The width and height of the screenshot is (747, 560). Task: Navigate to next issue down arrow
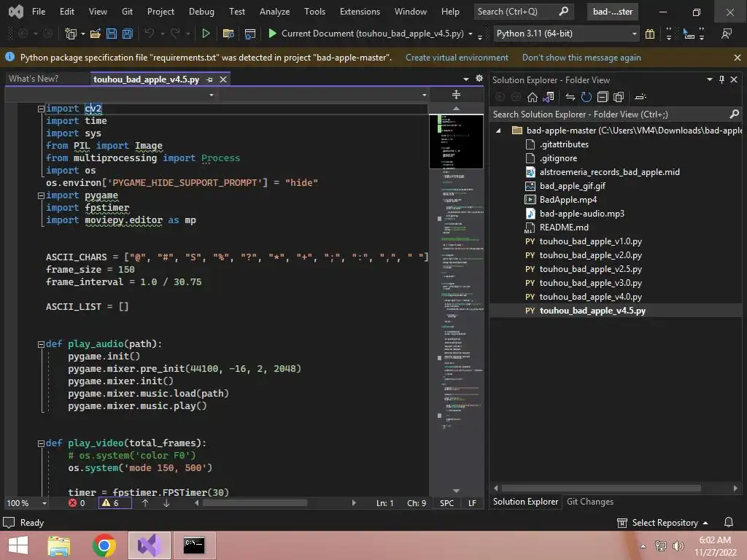tap(166, 503)
